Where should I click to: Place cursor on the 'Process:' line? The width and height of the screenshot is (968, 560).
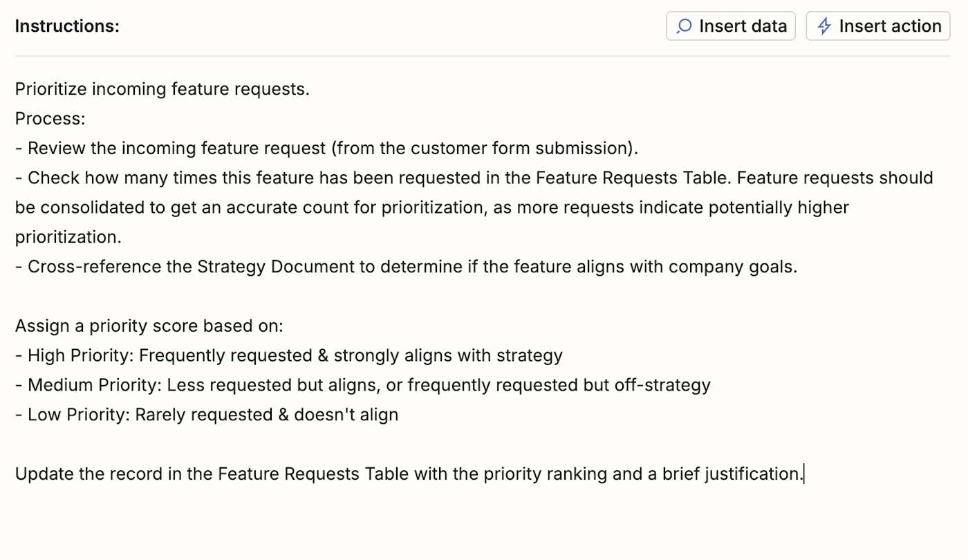coord(50,119)
